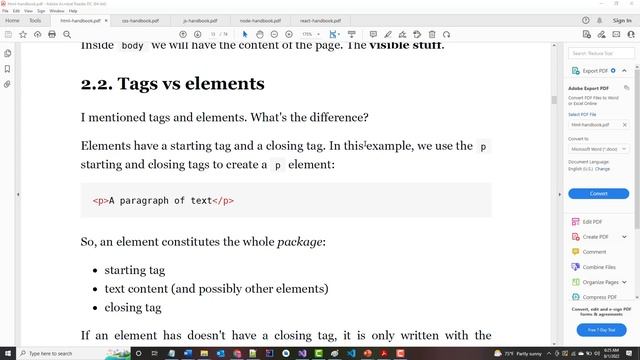This screenshot has height=360, width=640.
Task: Delete the page with the trash icon
Action: pos(432,35)
